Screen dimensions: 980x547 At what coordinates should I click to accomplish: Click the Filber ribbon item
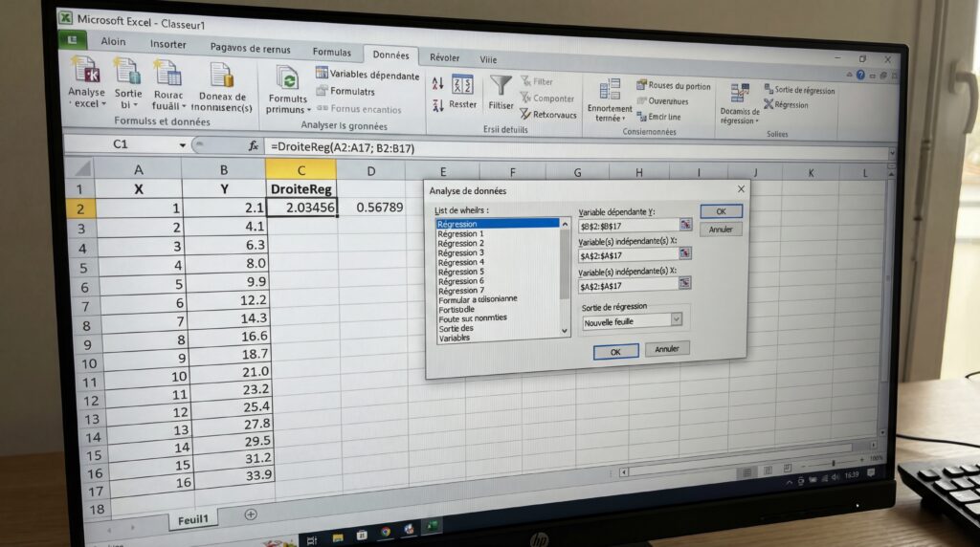(x=537, y=81)
